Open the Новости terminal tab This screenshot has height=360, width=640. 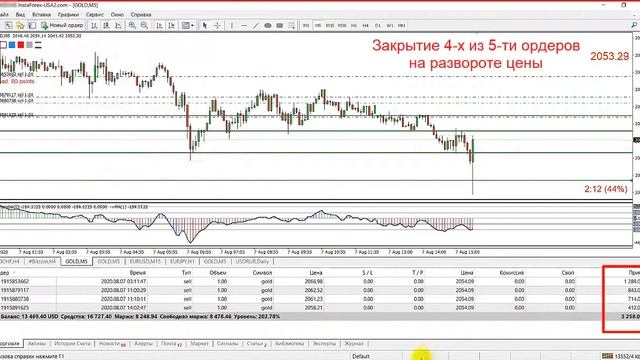point(112,344)
